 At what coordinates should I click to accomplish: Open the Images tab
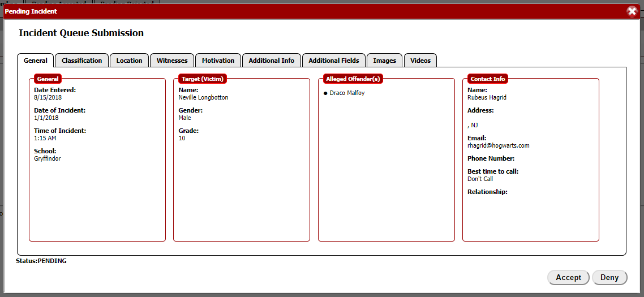pos(385,61)
